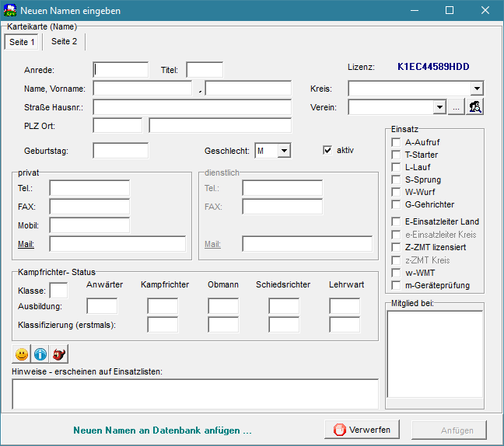The image size is (504, 446).
Task: Click into the Titel field
Action: point(205,70)
